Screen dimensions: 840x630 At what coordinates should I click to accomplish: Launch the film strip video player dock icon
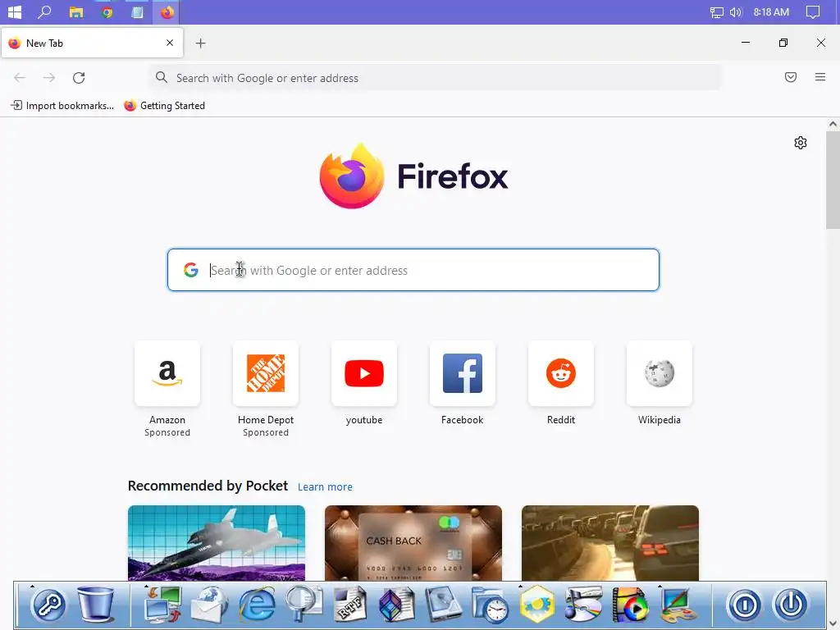(630, 605)
